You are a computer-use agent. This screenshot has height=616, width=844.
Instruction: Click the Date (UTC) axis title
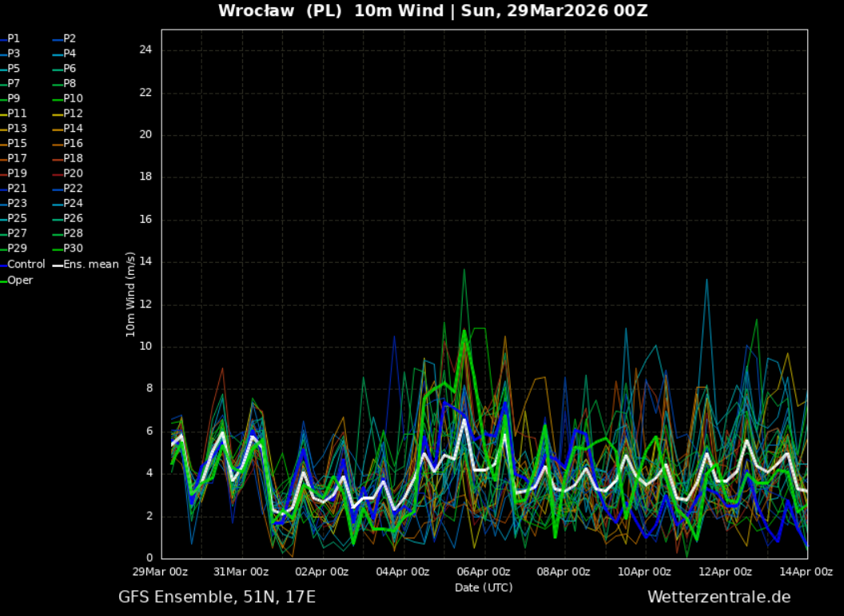click(x=484, y=587)
